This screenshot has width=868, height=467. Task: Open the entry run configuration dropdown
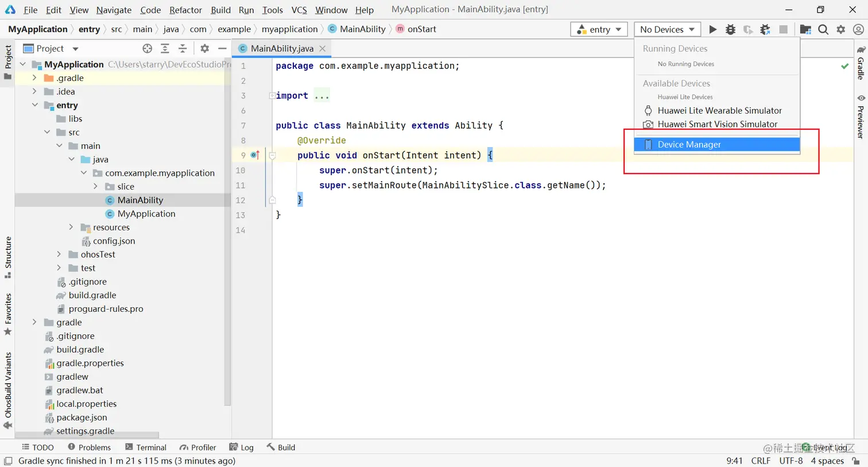coord(599,29)
